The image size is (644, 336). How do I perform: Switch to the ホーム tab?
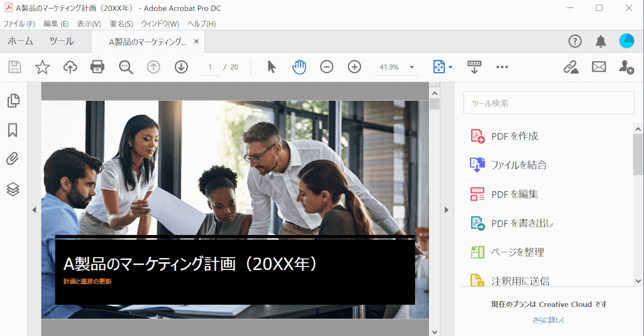[x=20, y=42]
